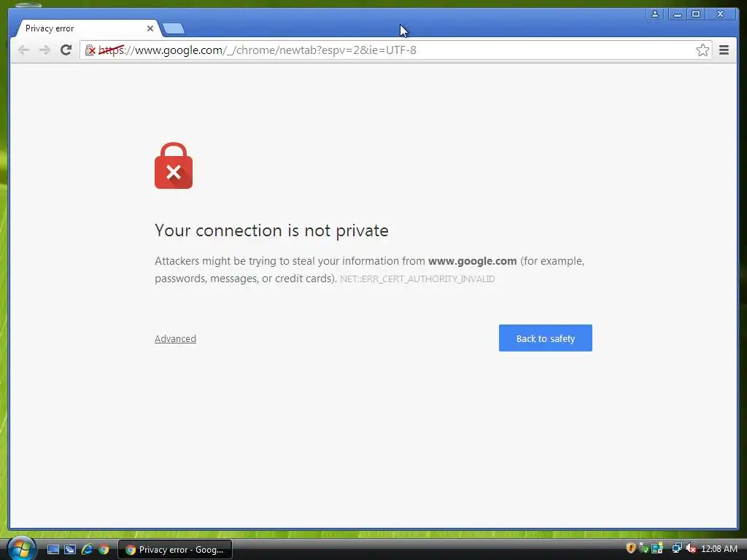Maximize the Chrome window
Screen dimensions: 747x560
696,15
